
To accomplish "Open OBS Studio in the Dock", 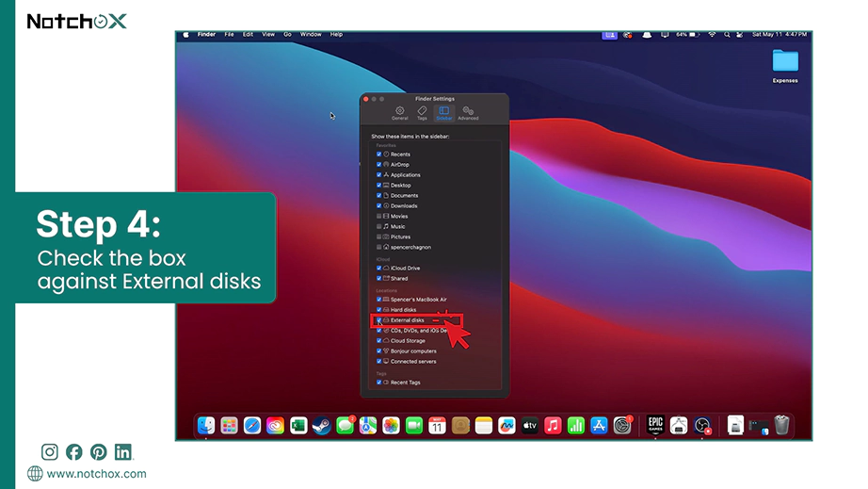I will click(x=702, y=425).
